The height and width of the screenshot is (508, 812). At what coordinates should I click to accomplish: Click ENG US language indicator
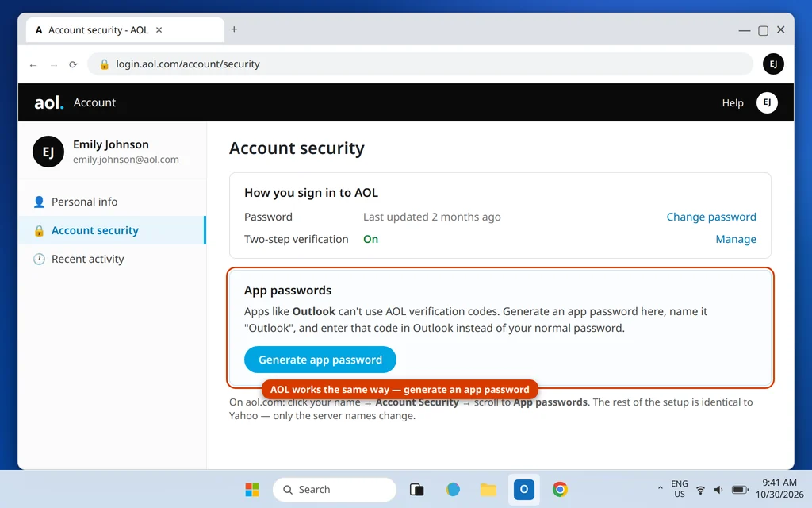click(x=680, y=489)
